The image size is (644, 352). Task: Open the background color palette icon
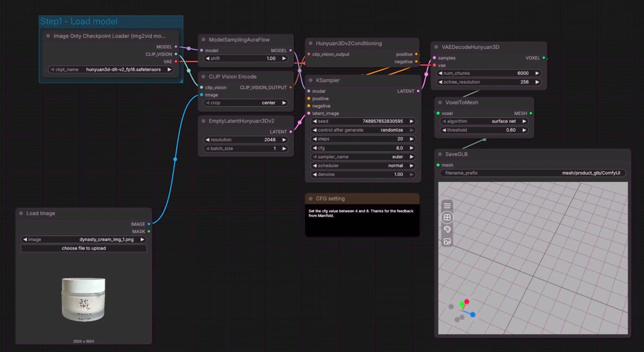(447, 229)
